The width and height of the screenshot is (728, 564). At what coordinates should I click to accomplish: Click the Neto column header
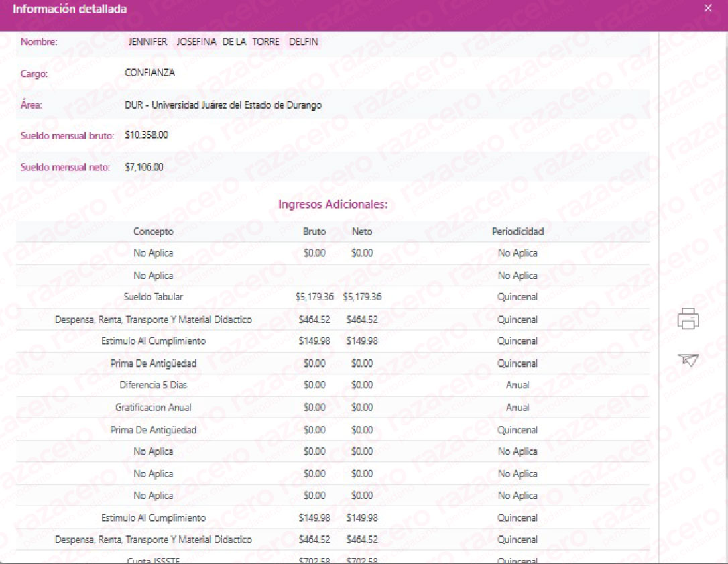(362, 231)
